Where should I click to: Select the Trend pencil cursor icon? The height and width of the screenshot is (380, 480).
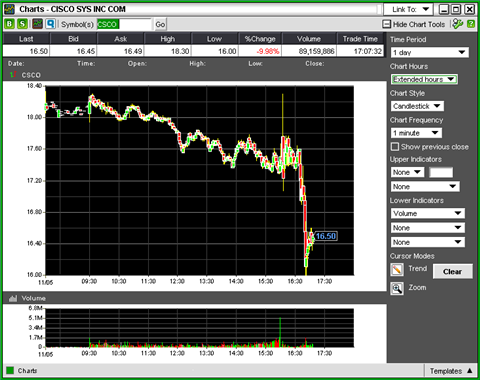pos(397,269)
